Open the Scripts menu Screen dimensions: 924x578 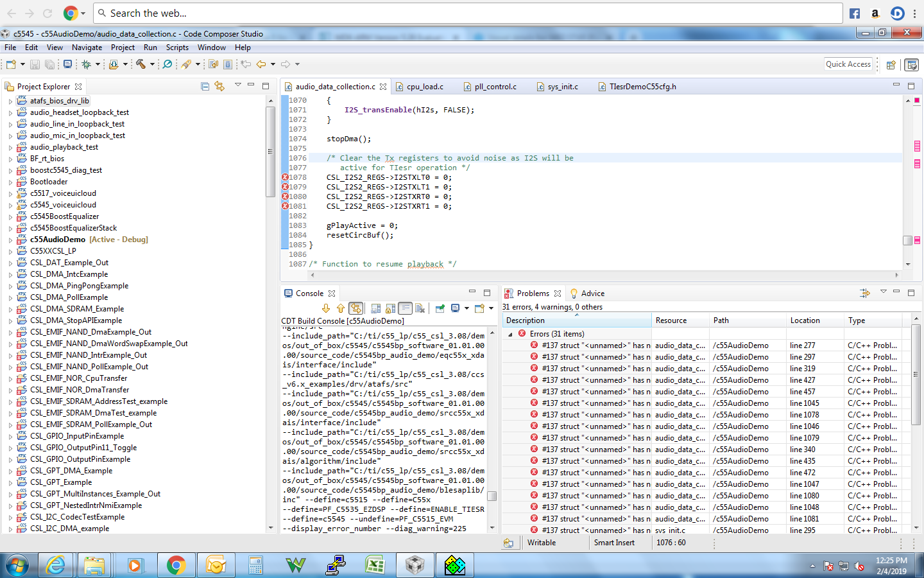pos(177,48)
